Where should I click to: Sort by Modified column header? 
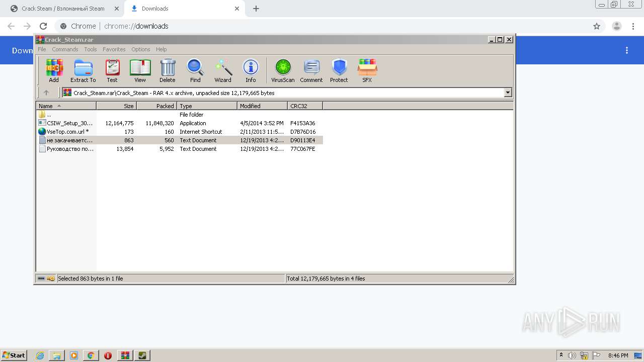click(262, 106)
